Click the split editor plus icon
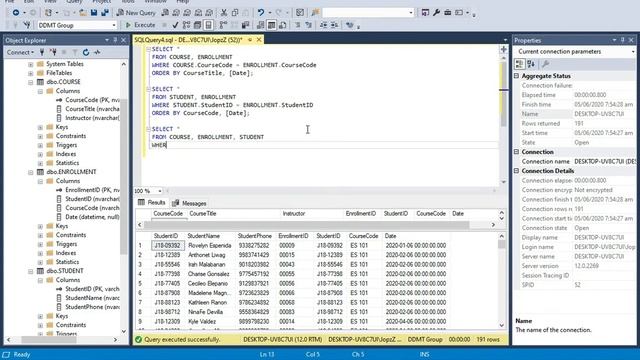Viewport: 640px width, 360px height. (x=504, y=49)
